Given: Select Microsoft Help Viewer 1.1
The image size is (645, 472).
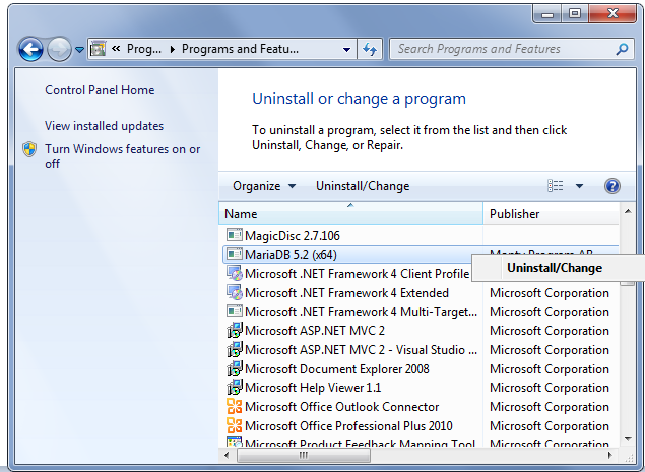Looking at the screenshot, I should (x=313, y=388).
